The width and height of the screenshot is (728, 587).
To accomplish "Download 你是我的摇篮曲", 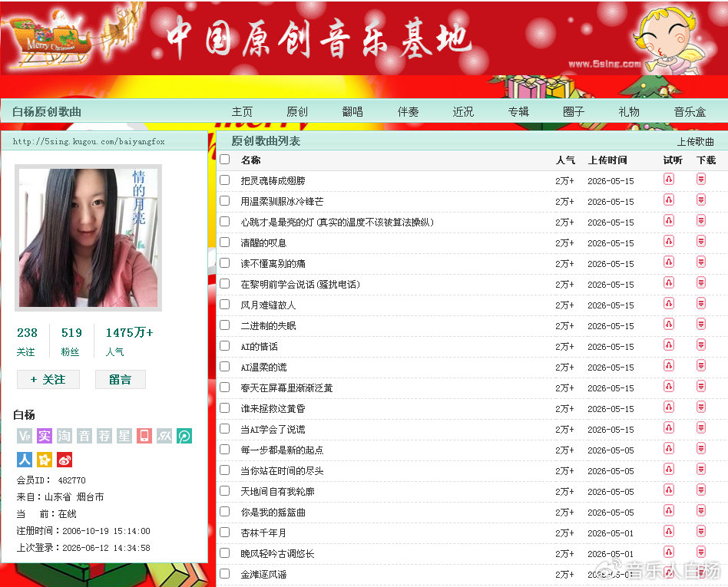I will point(701,510).
